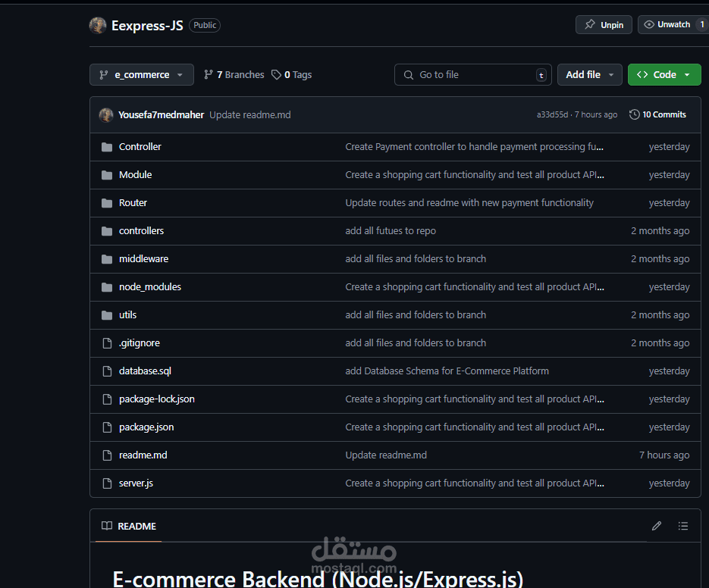Viewport: 709px width, 588px height.
Task: Click the repository owner avatar beside Eexpress-JS
Action: tap(98, 25)
